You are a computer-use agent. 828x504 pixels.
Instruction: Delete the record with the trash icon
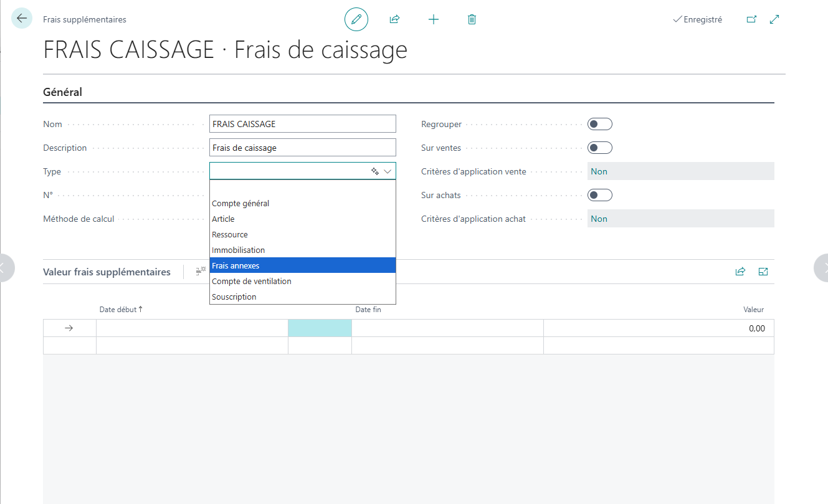click(472, 19)
